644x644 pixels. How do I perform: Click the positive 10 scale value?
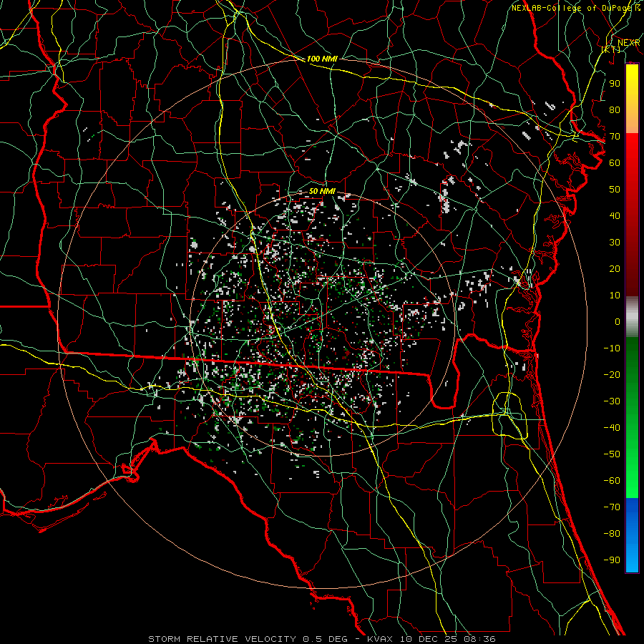tap(615, 296)
